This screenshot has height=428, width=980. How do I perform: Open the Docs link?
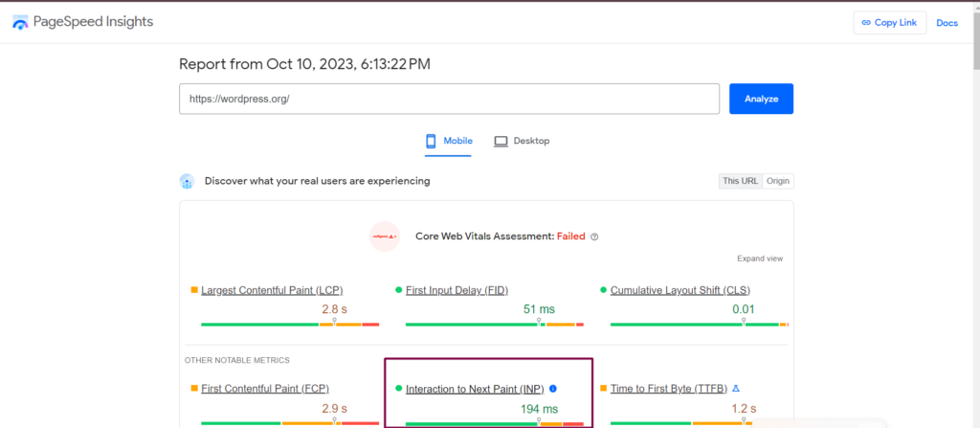[947, 23]
